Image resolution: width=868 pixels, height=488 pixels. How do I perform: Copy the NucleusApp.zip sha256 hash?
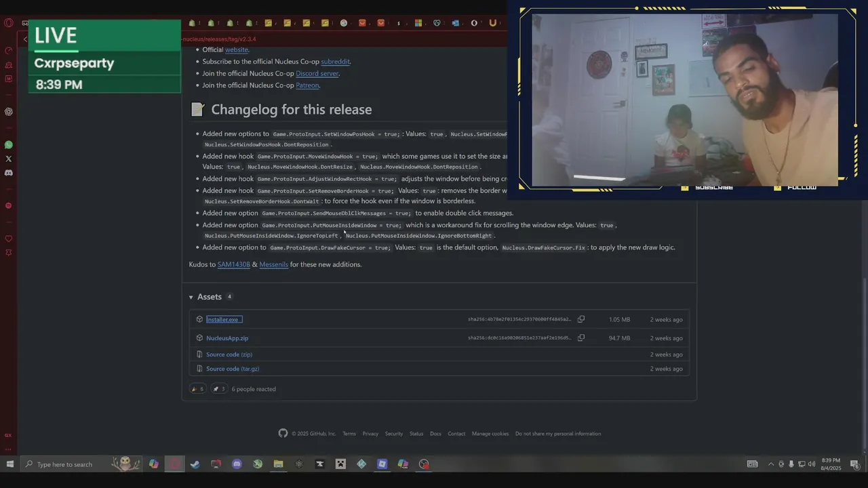(581, 338)
